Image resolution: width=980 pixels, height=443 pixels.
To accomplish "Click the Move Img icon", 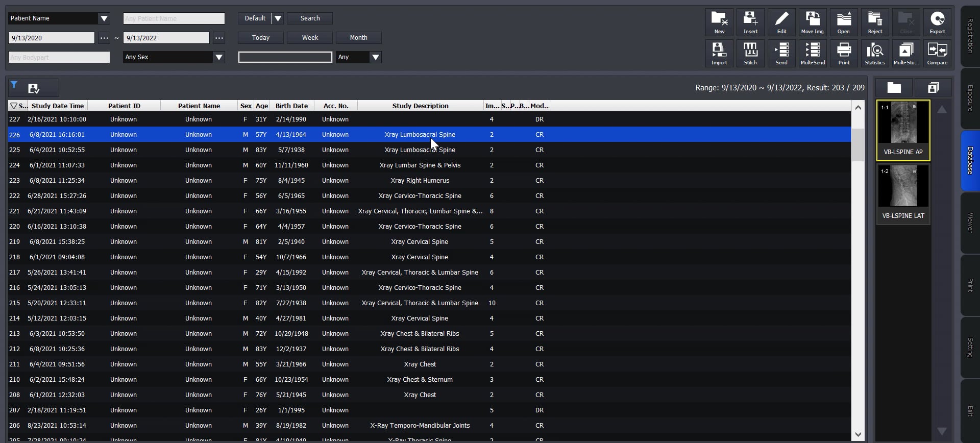I will (812, 22).
